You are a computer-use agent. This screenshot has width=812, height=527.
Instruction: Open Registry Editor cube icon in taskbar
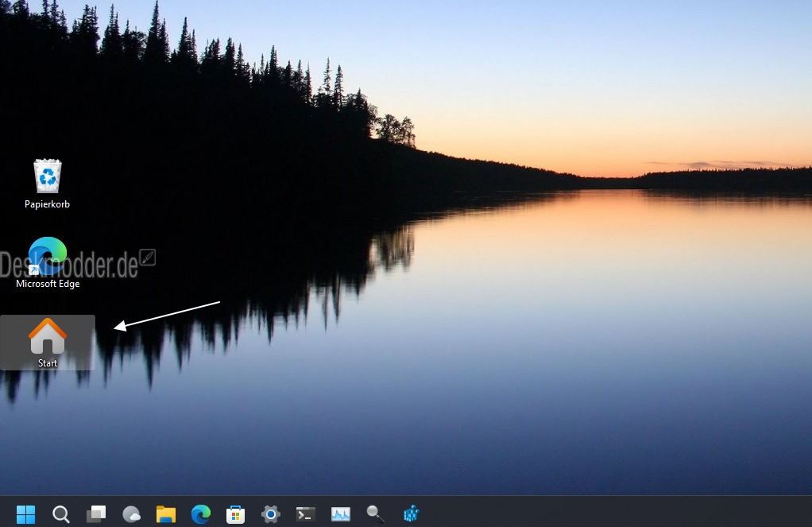pyautogui.click(x=412, y=514)
